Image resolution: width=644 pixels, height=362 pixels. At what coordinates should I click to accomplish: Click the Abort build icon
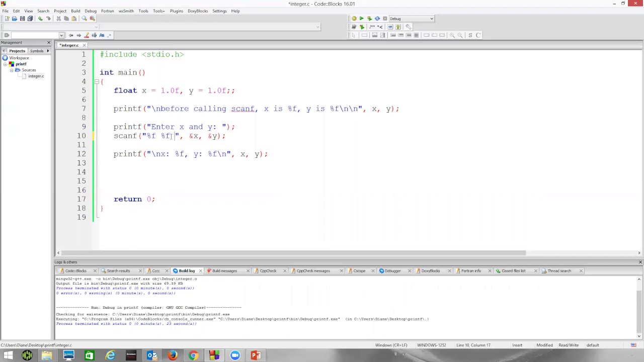point(385,19)
